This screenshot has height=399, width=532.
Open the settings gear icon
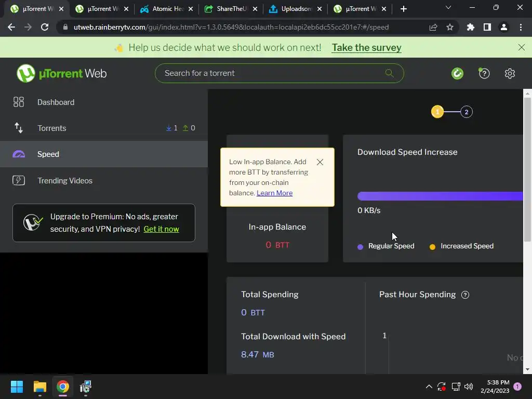coord(510,73)
